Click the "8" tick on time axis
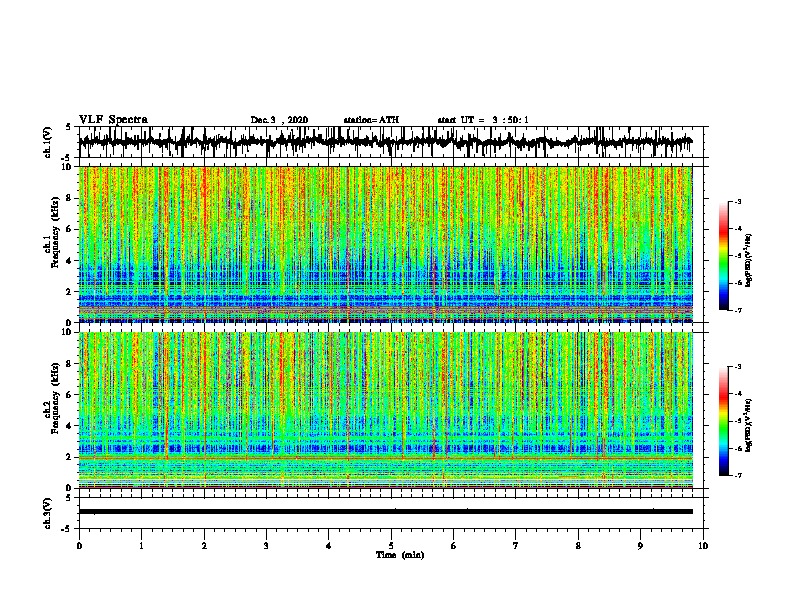The height and width of the screenshot is (612, 792). click(x=578, y=546)
